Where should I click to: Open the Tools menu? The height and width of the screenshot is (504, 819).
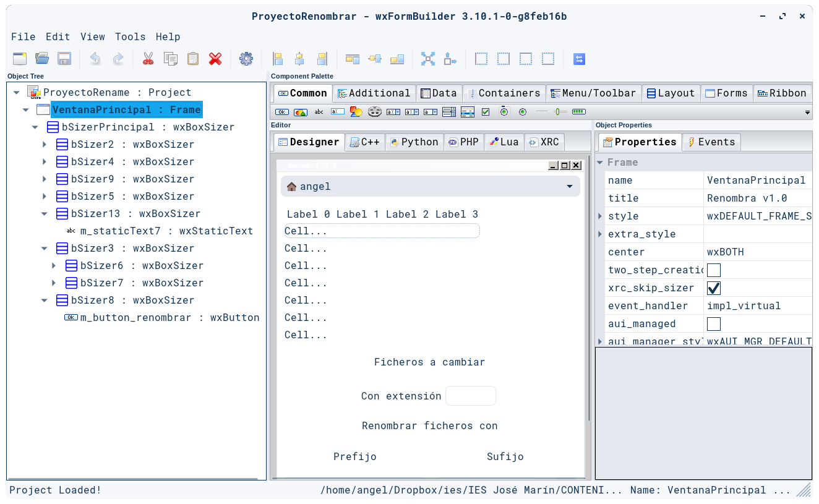130,36
